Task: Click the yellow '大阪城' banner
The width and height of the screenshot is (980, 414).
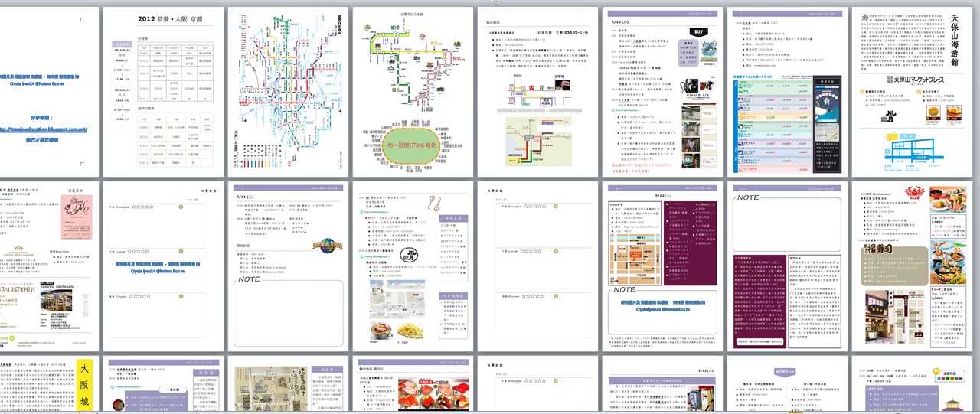Action: pos(86,385)
